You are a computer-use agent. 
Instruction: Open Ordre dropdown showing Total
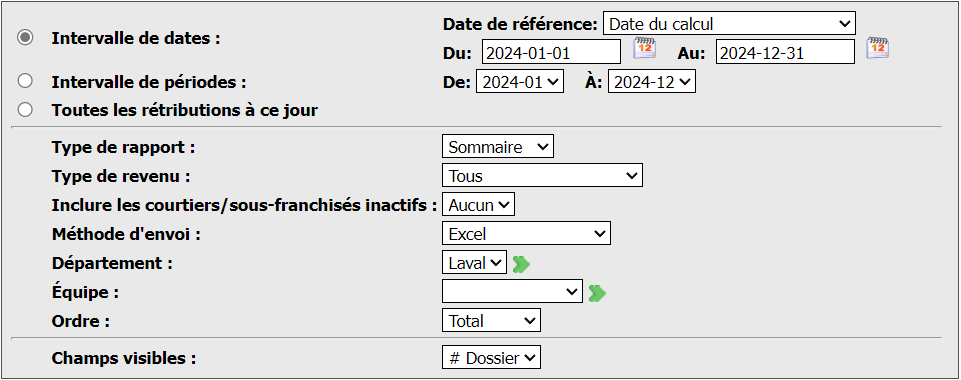point(491,321)
